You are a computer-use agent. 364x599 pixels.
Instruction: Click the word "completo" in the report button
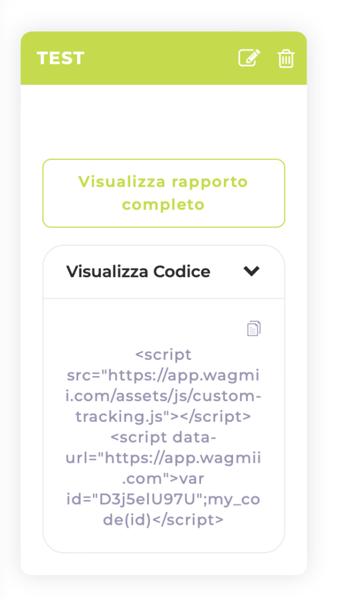(x=164, y=205)
